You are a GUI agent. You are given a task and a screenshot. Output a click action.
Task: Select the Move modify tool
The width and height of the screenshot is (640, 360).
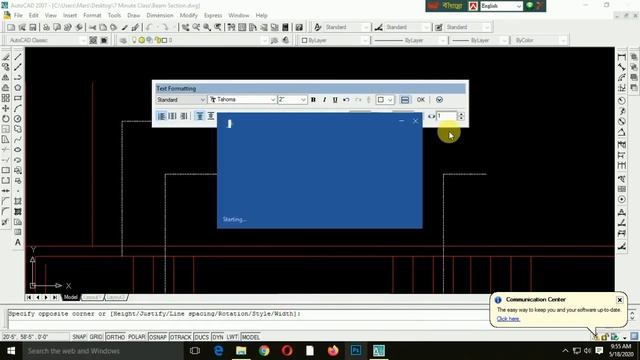(x=6, y=109)
